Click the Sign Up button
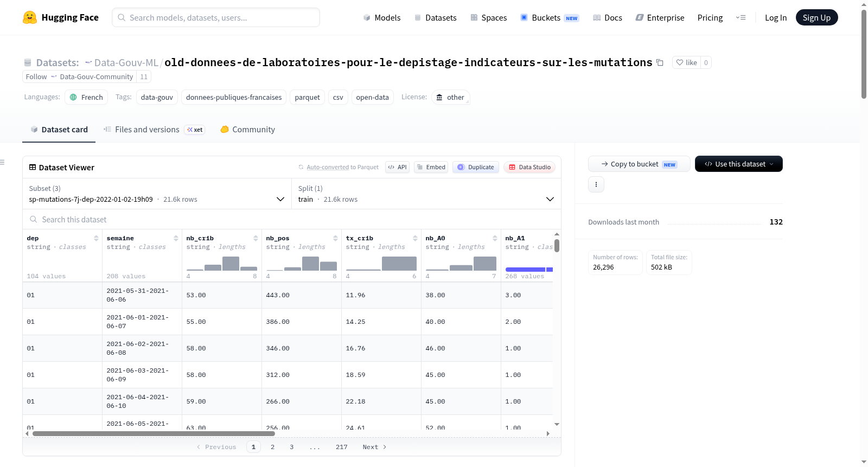The image size is (868, 467). [x=816, y=17]
